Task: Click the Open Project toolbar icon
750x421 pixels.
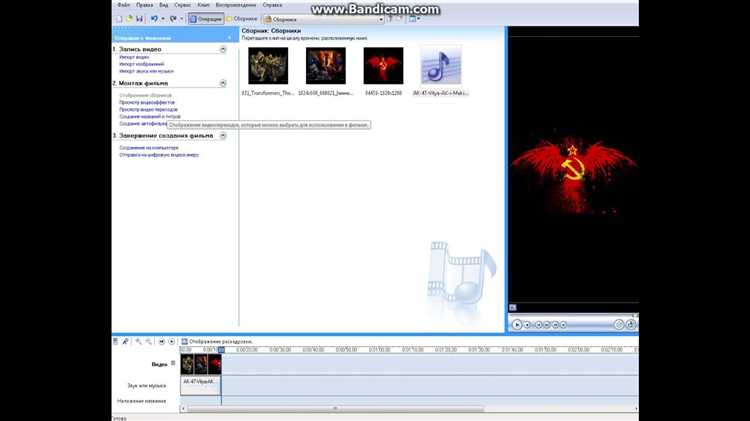Action: 129,19
